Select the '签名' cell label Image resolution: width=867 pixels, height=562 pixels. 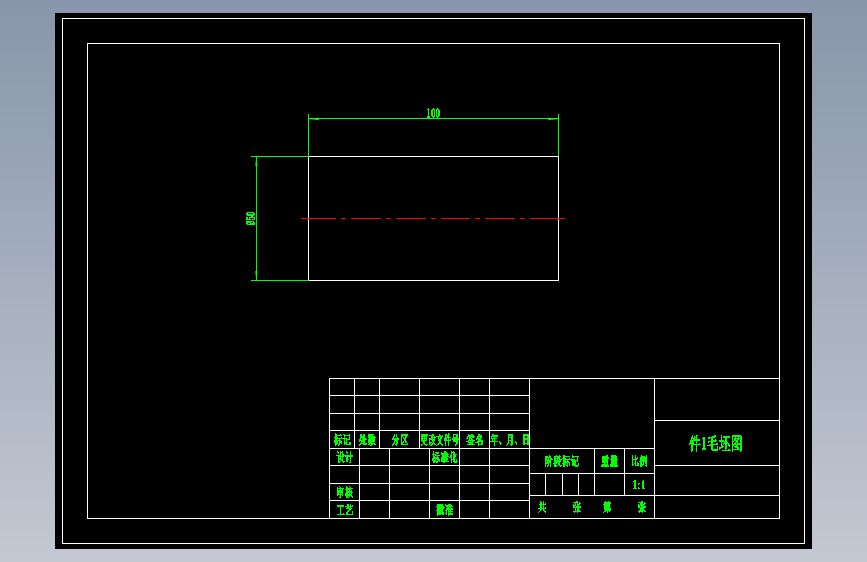474,440
